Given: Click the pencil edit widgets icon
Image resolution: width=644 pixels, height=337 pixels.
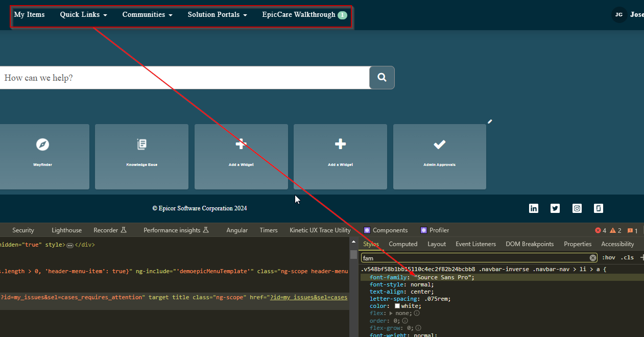Looking at the screenshot, I should tap(490, 122).
